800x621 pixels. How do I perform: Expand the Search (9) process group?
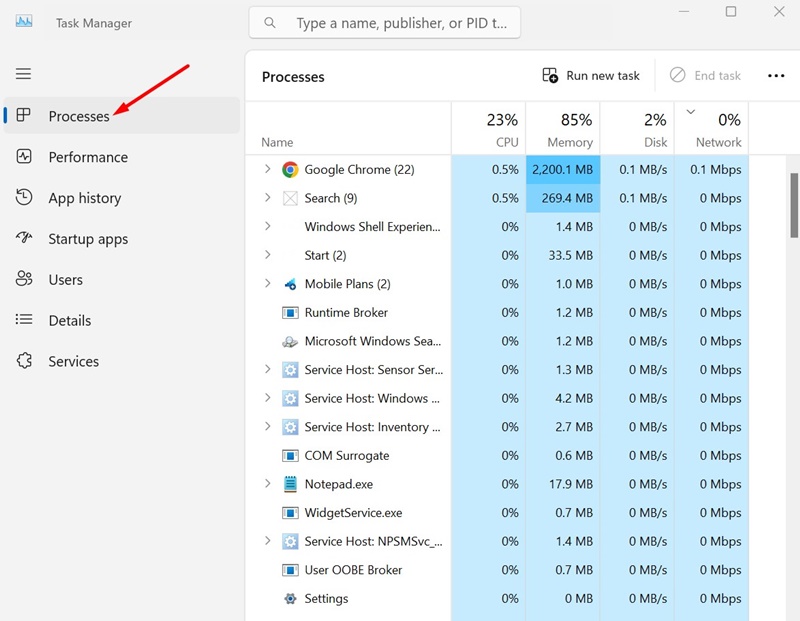[x=267, y=198]
